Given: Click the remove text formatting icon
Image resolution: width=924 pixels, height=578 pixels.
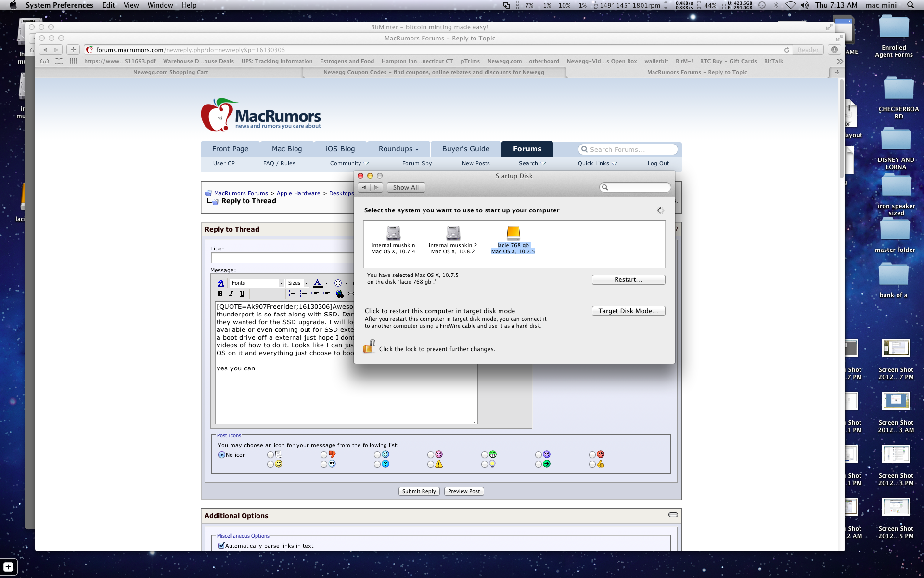Looking at the screenshot, I should point(220,283).
